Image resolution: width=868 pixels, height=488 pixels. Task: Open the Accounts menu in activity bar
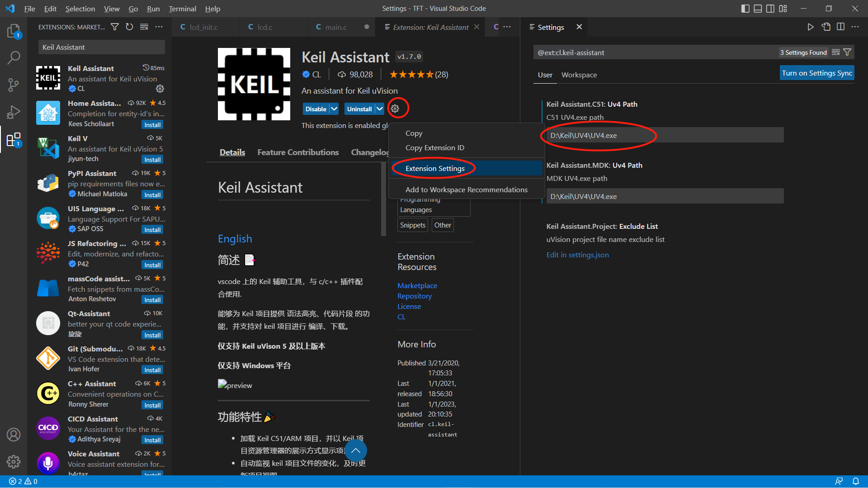14,435
